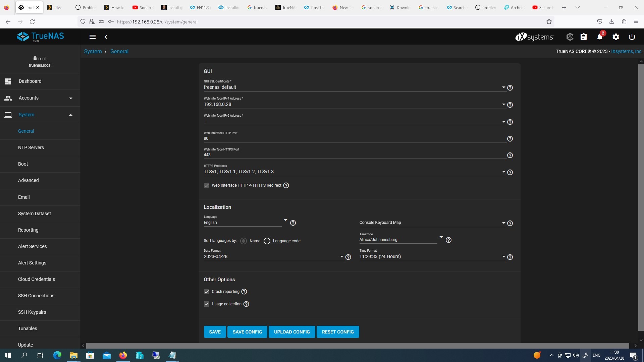Show help for HTTPS Protocols
The image size is (644, 362).
coord(510,172)
